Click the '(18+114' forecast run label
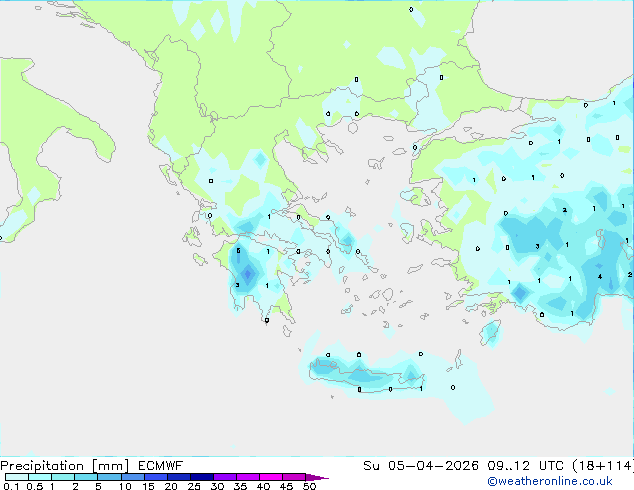 [603, 466]
